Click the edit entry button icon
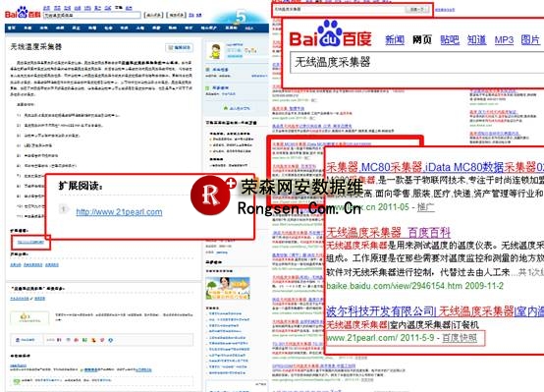Image resolution: width=544 pixels, height=392 pixels. [x=179, y=47]
